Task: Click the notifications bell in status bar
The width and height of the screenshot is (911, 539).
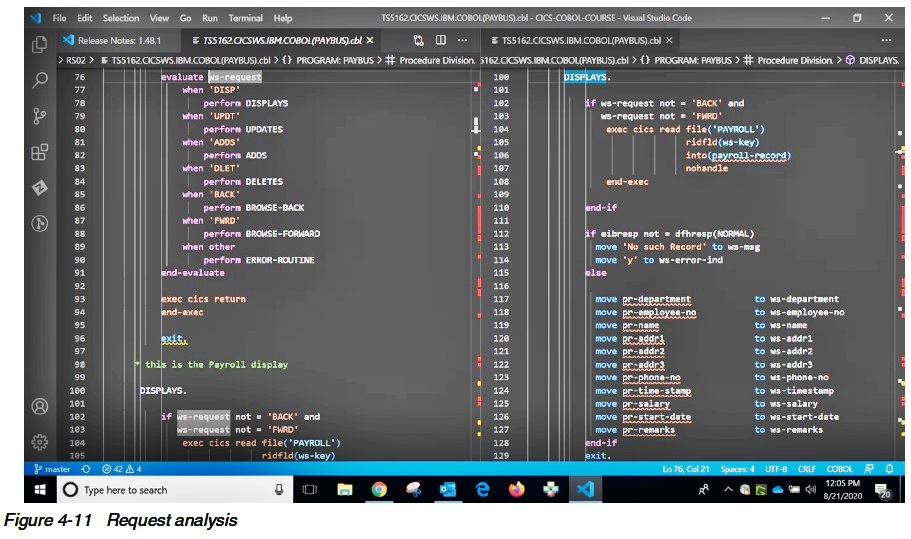Action: click(889, 468)
